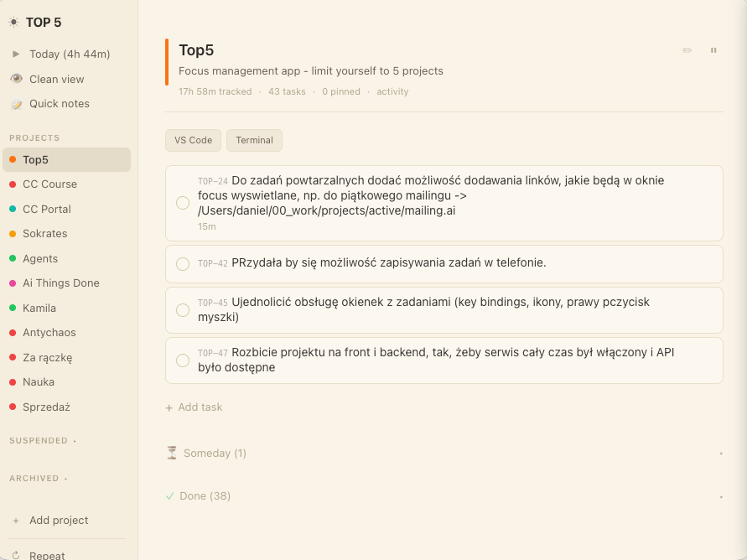This screenshot has height=560, width=747.
Task: Check off the TOP-42 task circle
Action: tap(183, 264)
